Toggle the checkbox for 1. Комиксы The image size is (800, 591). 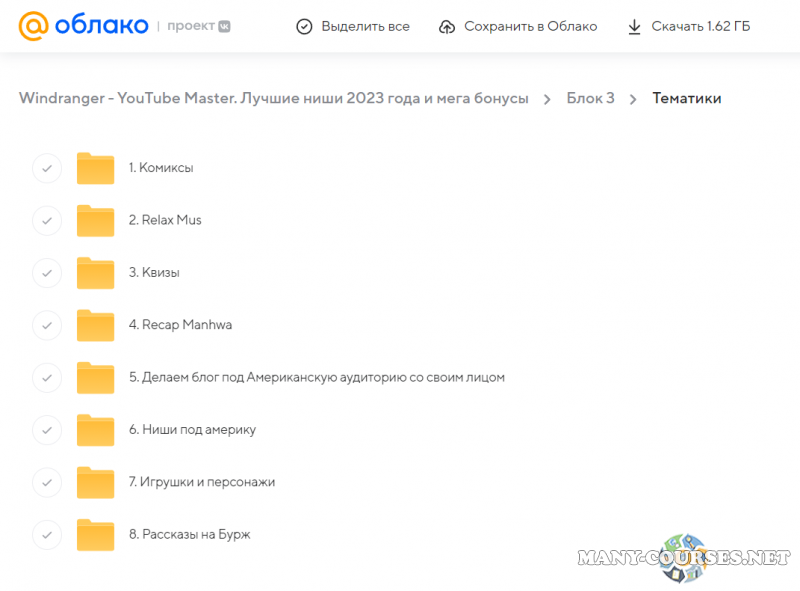point(47,168)
